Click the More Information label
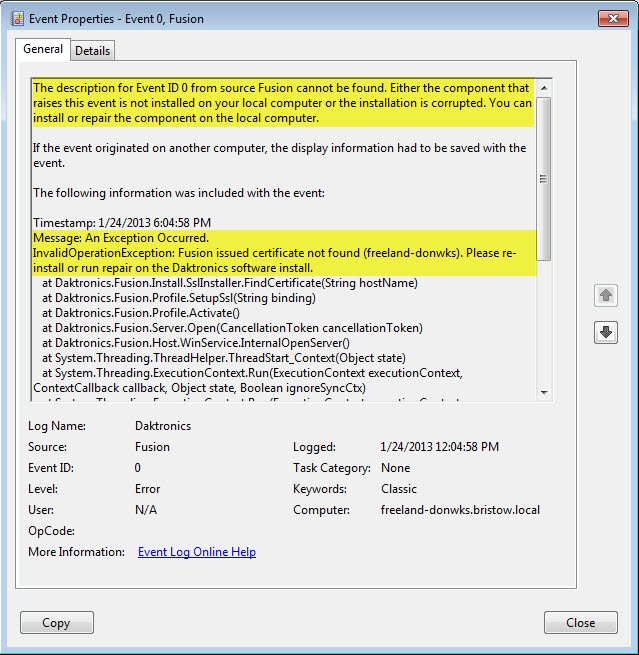Image resolution: width=639 pixels, height=655 pixels. click(x=76, y=552)
